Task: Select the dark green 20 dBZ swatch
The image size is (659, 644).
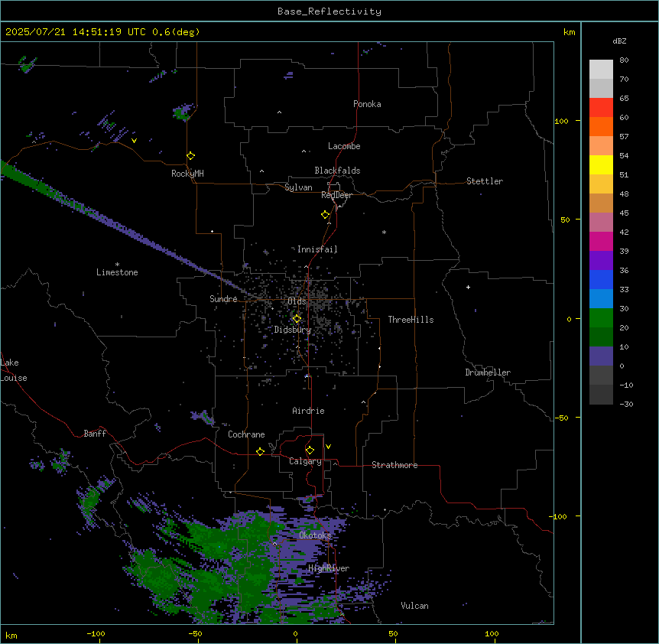Action: (601, 337)
